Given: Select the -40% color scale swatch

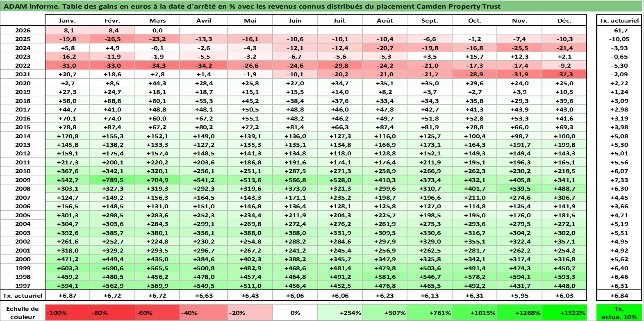Looking at the screenshot, I should (204, 313).
